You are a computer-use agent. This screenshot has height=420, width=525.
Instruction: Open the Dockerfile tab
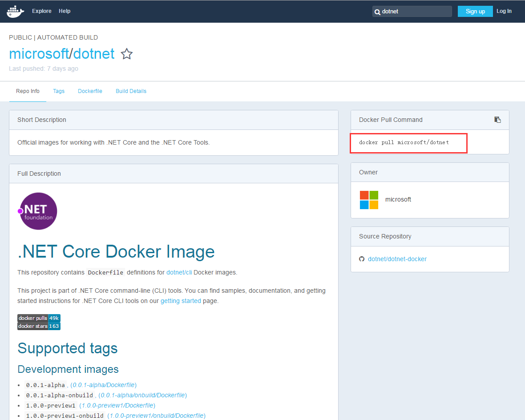point(90,91)
